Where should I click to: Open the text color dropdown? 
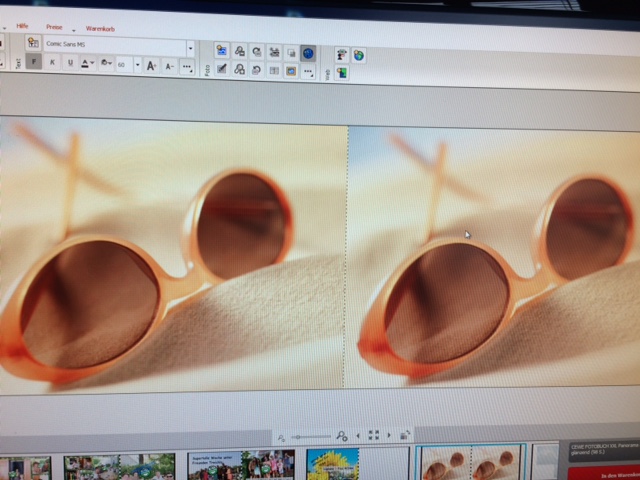tap(87, 64)
